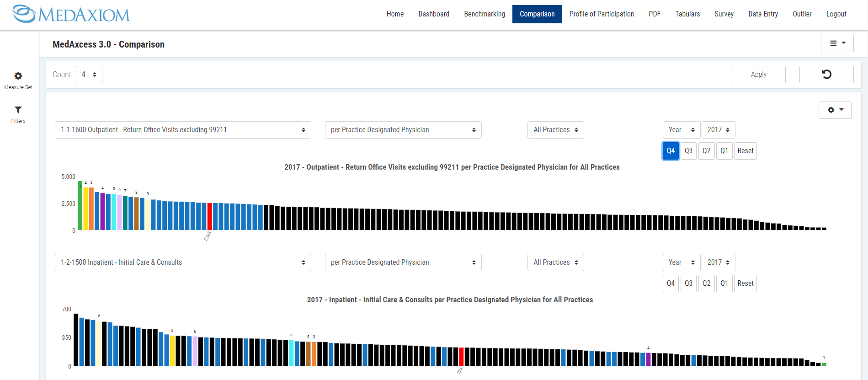Click the green first bar in Outpatient chart
Viewport: 868px width, 380px height.
tap(80, 206)
